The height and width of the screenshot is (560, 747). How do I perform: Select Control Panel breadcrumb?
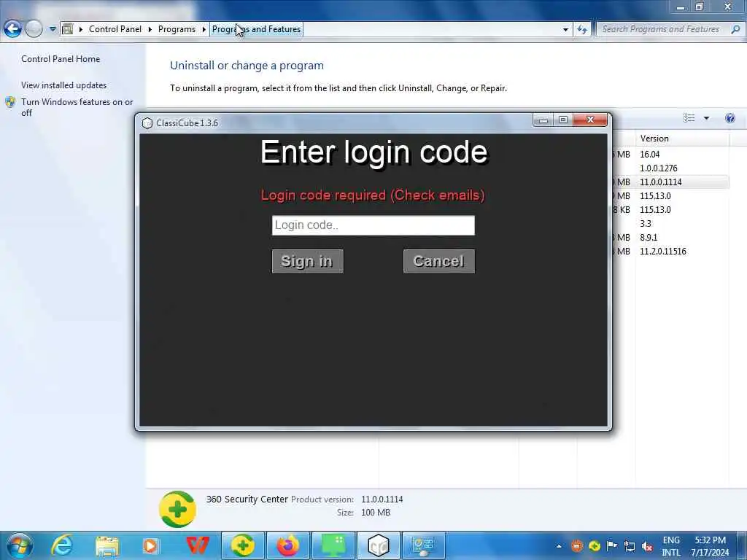[115, 29]
